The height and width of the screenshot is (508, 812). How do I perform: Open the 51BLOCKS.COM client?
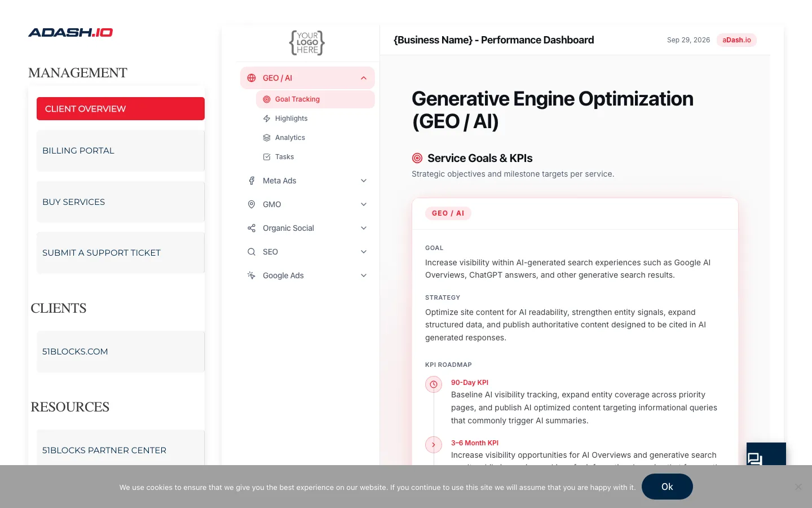point(121,352)
